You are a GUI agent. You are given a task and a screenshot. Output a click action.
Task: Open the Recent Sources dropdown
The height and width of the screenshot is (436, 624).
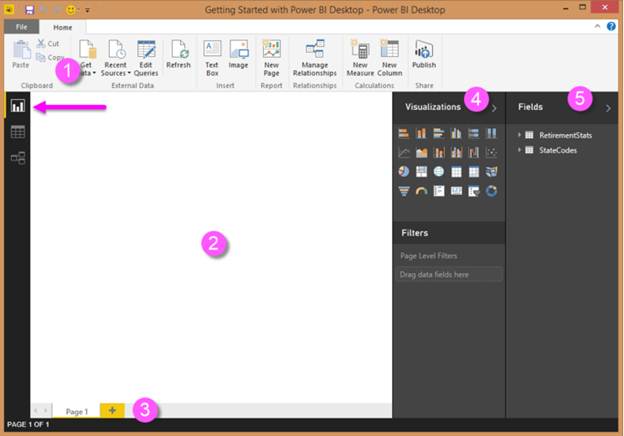(x=115, y=58)
